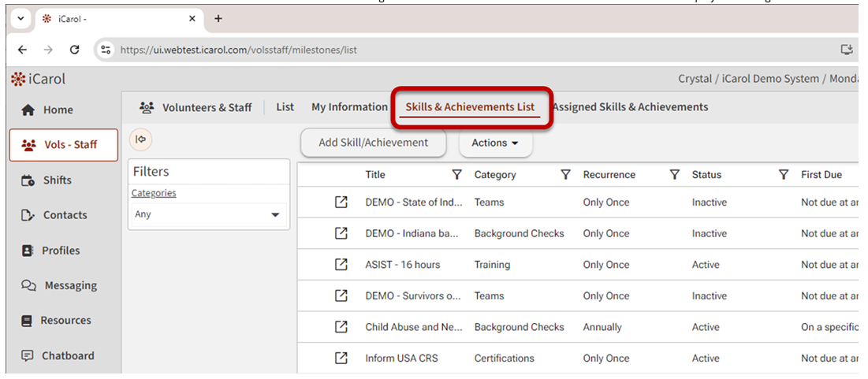868x379 pixels.
Task: Open the Inform USA CRS record icon
Action: 341,359
